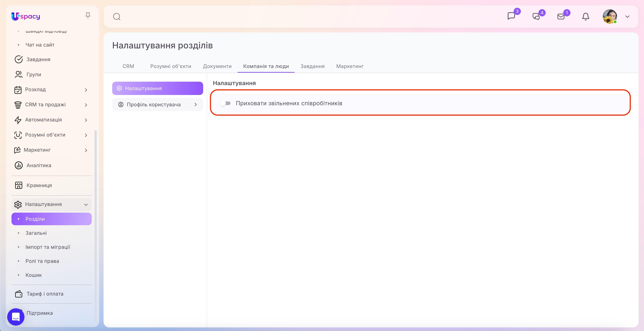Switch to the Документи tab
The image size is (644, 331).
217,66
